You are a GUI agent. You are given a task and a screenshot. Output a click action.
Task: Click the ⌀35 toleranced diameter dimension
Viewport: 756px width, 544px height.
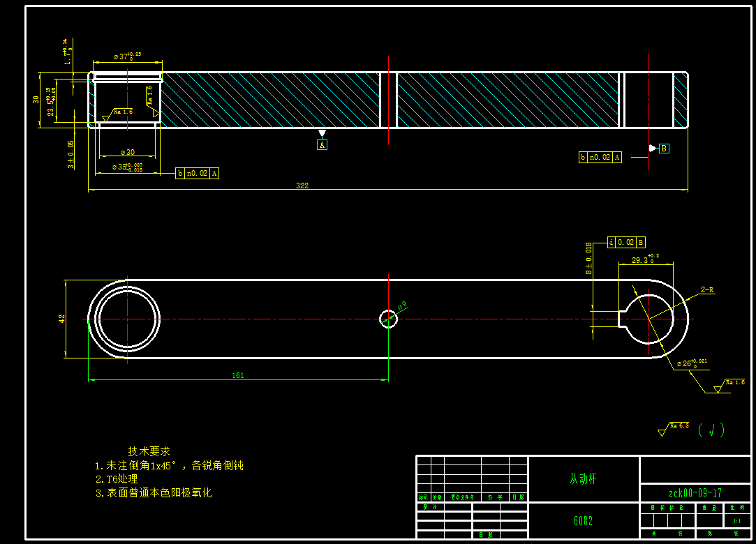127,167
